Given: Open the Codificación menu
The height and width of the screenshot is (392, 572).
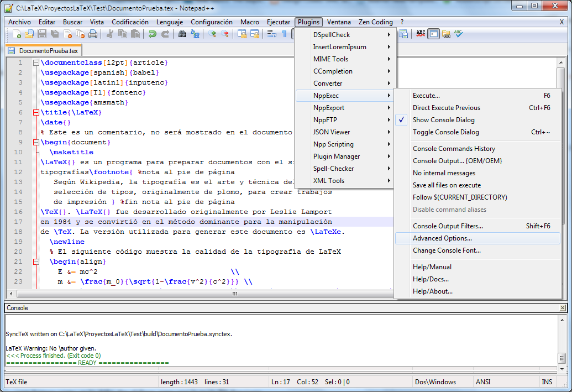Looking at the screenshot, I should click(130, 22).
